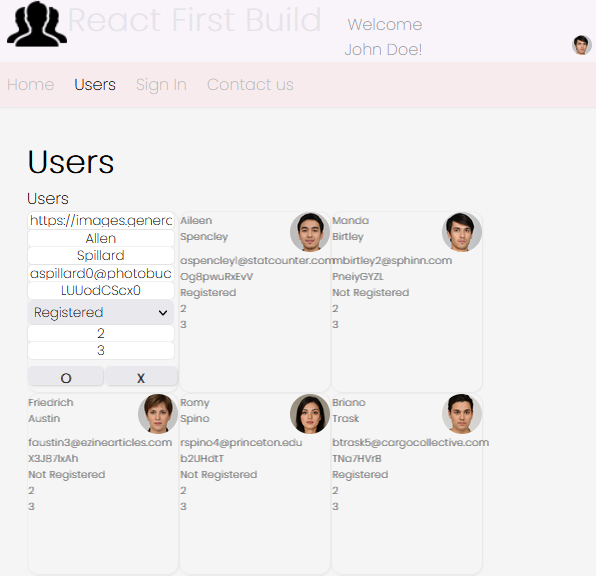The height and width of the screenshot is (576, 596).
Task: Click the image URL input field
Action: pyautogui.click(x=101, y=220)
